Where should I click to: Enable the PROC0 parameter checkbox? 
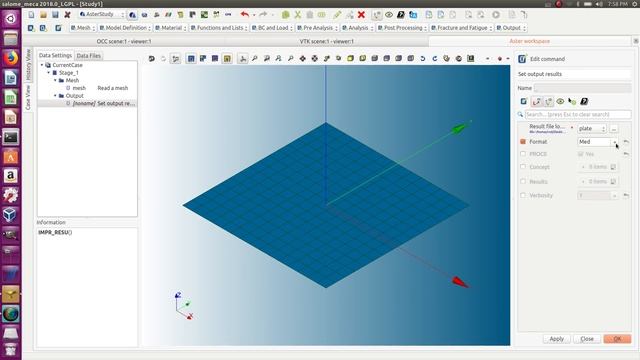[523, 154]
